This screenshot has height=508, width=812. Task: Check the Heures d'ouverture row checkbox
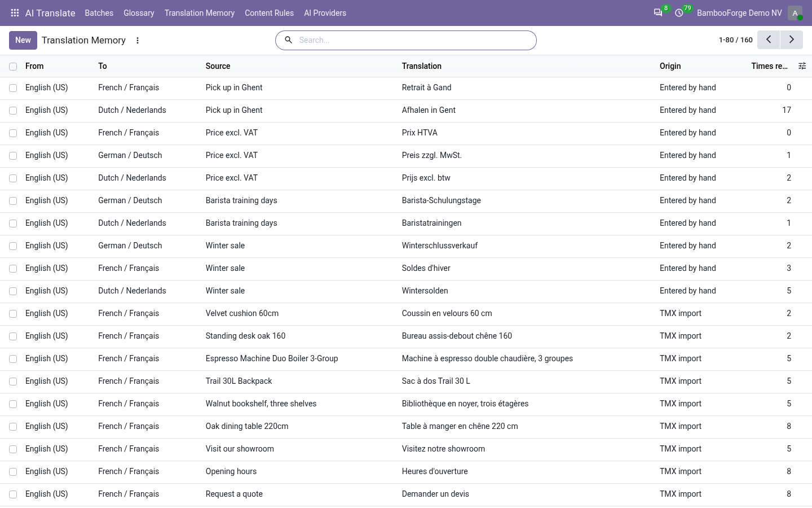pos(13,472)
